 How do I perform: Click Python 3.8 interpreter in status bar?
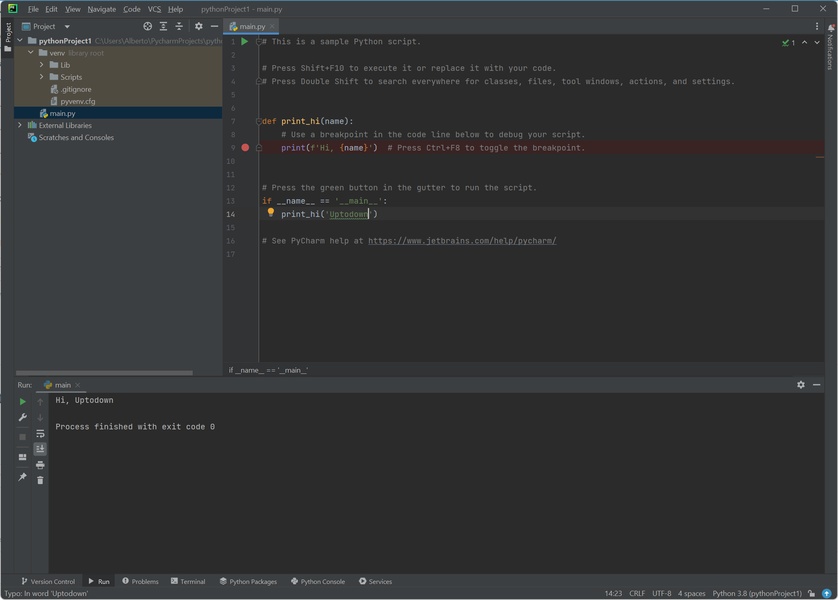coord(757,593)
